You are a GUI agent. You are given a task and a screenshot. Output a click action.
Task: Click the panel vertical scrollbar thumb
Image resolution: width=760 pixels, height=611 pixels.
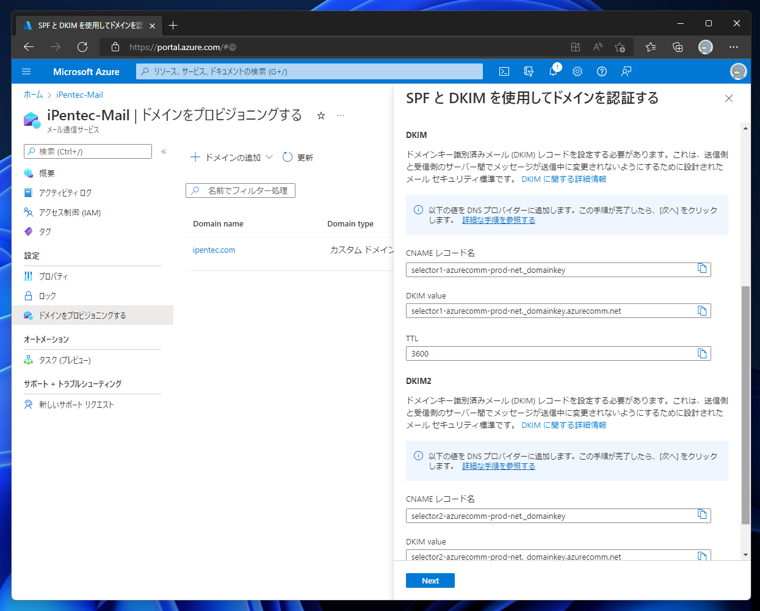pyautogui.click(x=745, y=405)
